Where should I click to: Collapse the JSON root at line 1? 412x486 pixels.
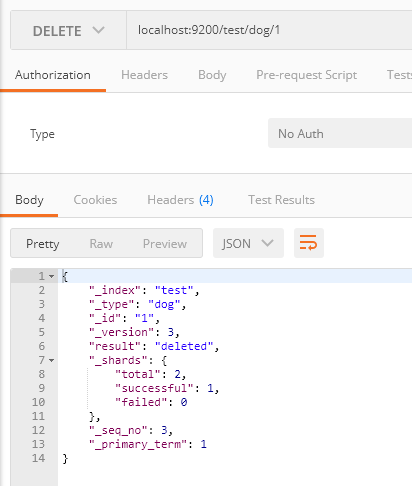click(x=51, y=276)
